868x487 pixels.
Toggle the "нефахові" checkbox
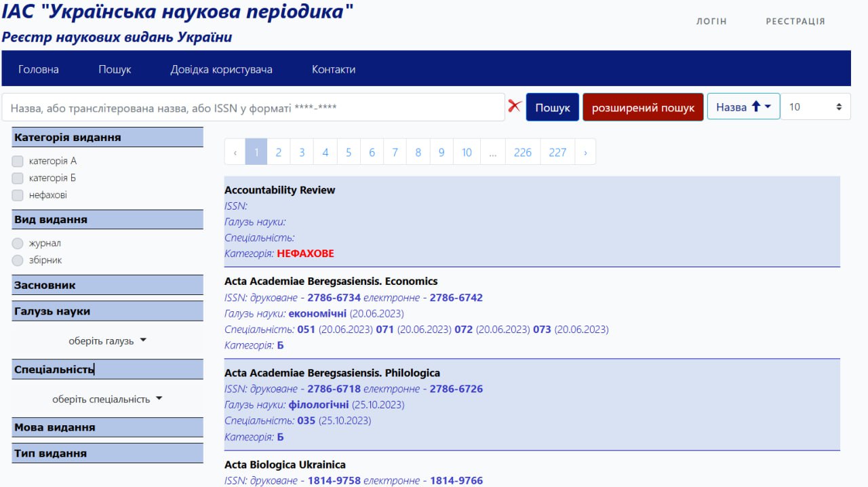[x=18, y=195]
